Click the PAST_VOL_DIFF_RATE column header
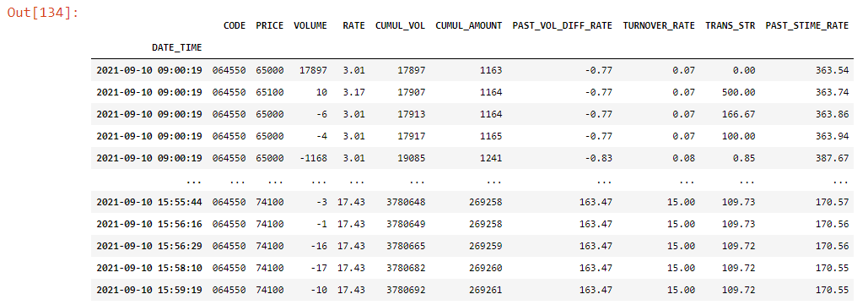 click(x=563, y=25)
